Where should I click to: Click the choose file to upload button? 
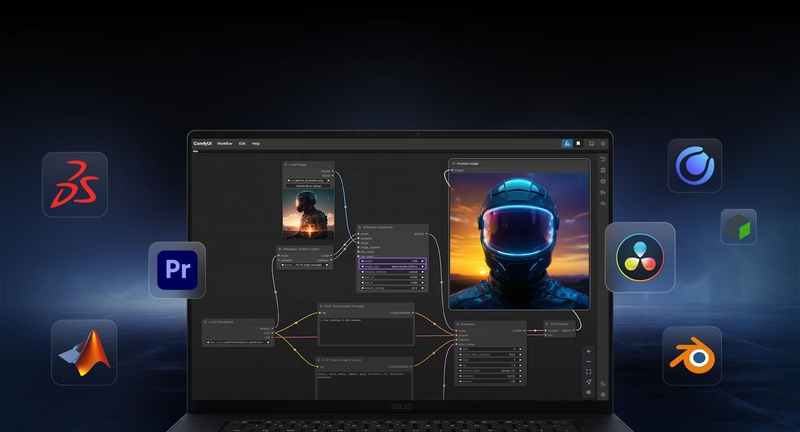click(x=308, y=186)
